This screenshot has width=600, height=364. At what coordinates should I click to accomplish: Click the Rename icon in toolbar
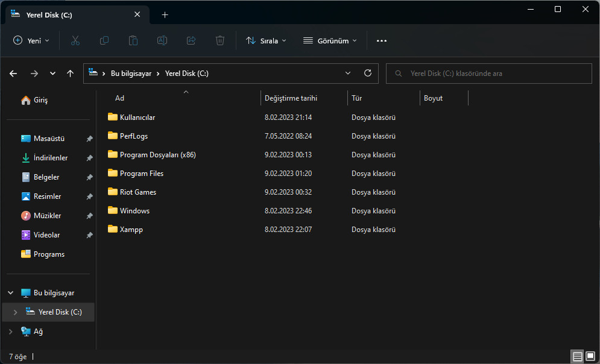point(162,40)
